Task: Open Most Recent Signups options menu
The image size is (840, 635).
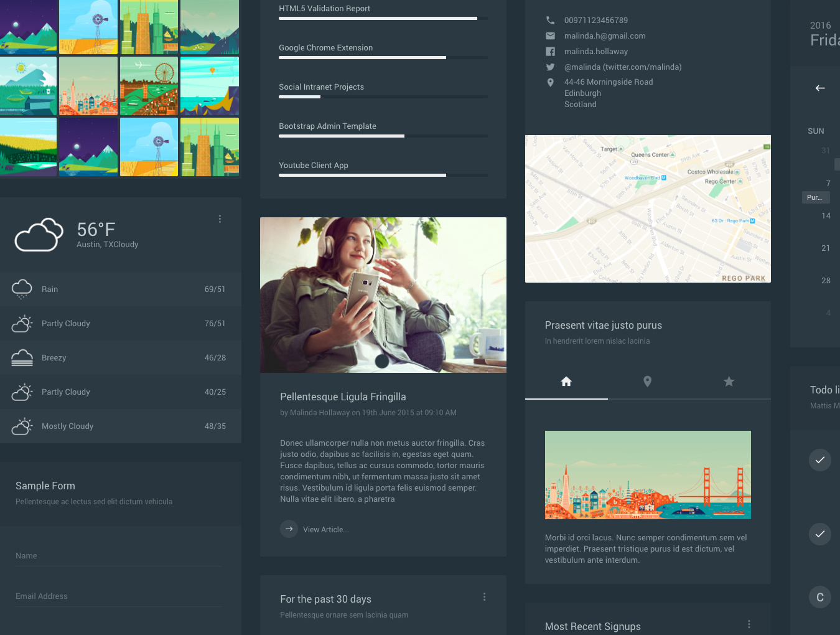Action: click(749, 624)
